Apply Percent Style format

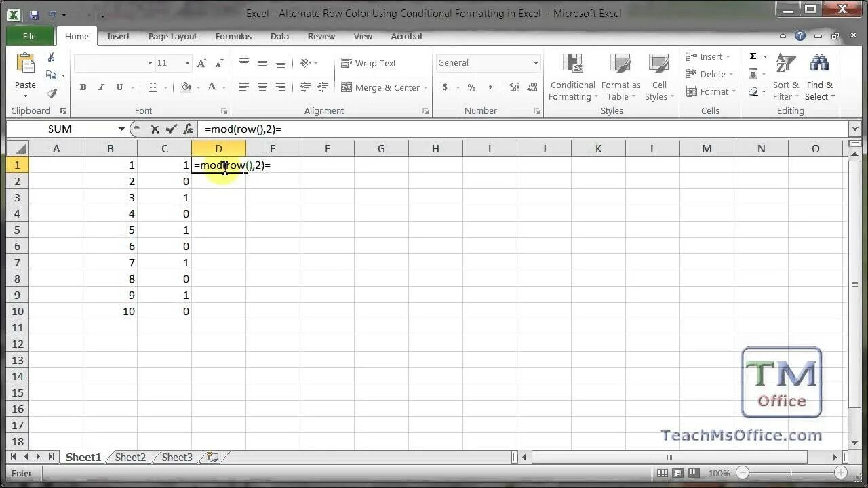(471, 87)
